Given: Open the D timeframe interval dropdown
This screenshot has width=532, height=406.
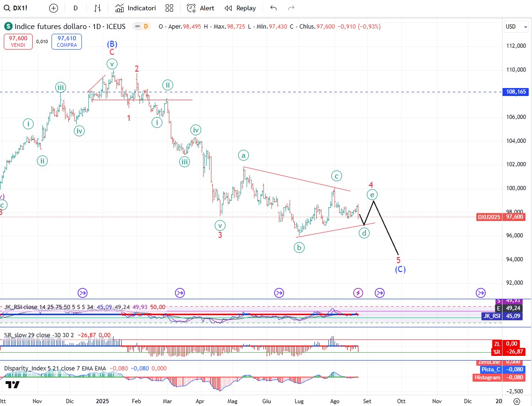Looking at the screenshot, I should (75, 8).
